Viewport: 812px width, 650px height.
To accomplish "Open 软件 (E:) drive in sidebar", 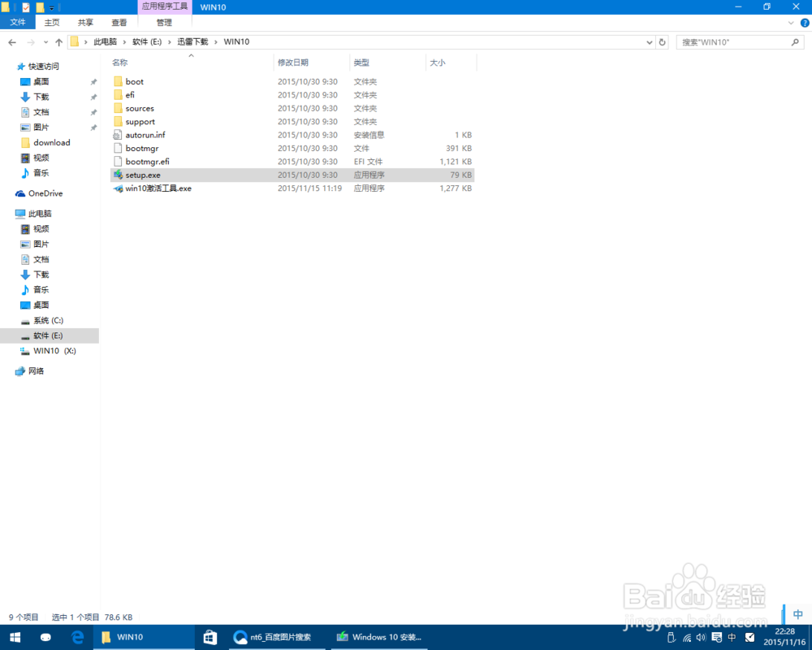I will (x=48, y=336).
